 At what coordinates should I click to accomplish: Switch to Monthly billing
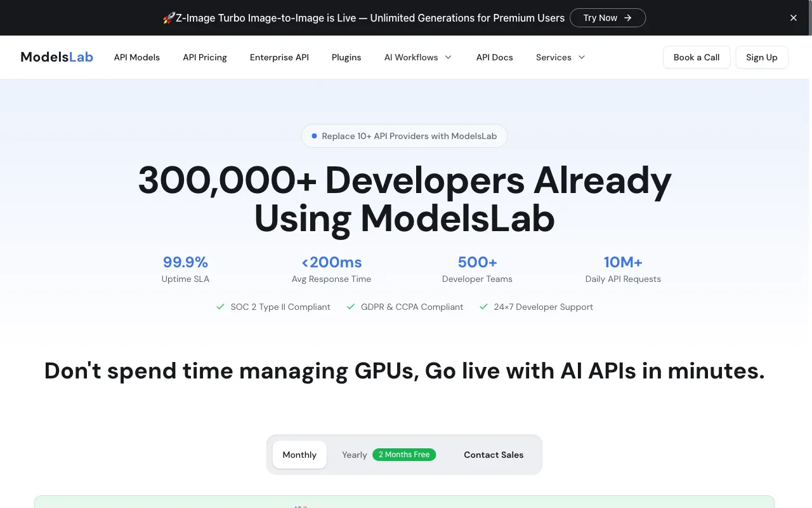coord(299,455)
